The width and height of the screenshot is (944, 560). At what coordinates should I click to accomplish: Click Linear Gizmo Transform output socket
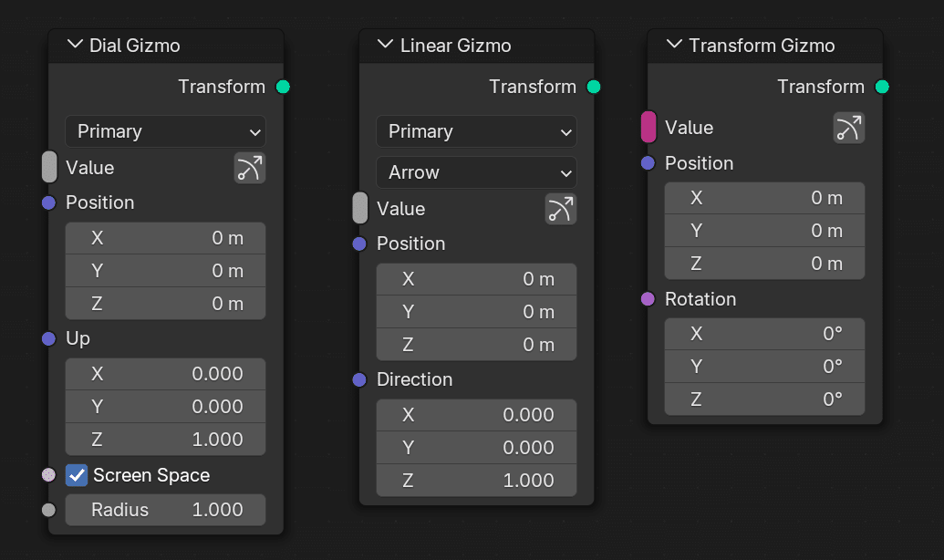coord(594,87)
